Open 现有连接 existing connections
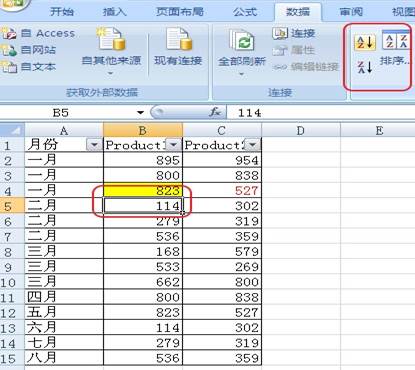Image resolution: width=415 pixels, height=370 pixels. tap(178, 48)
